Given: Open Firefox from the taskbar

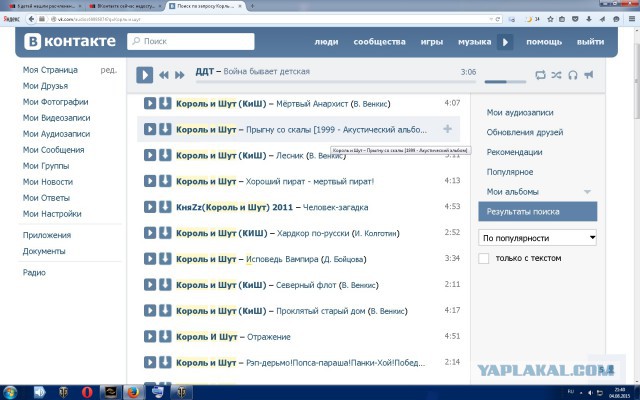Looking at the screenshot, I should tap(133, 392).
